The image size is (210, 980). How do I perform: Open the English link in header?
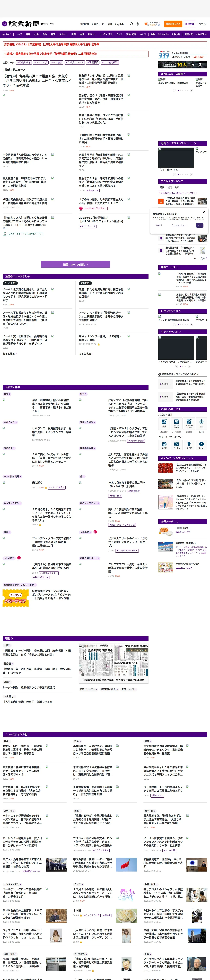click(x=119, y=24)
